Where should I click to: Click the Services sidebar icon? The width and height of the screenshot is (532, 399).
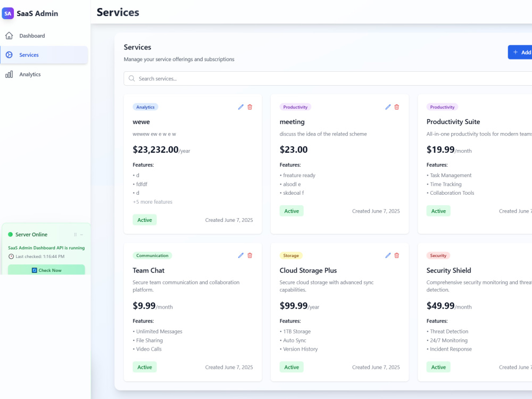[x=9, y=55]
